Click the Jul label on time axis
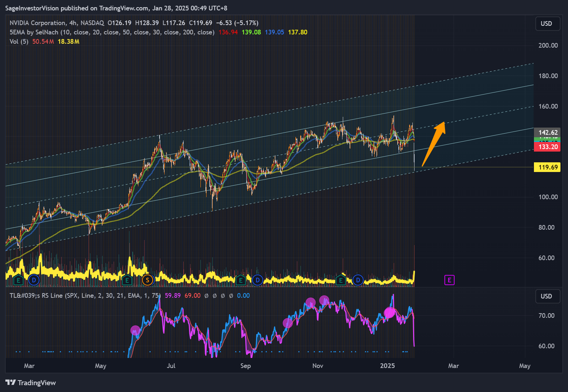The image size is (568, 392). click(x=171, y=366)
